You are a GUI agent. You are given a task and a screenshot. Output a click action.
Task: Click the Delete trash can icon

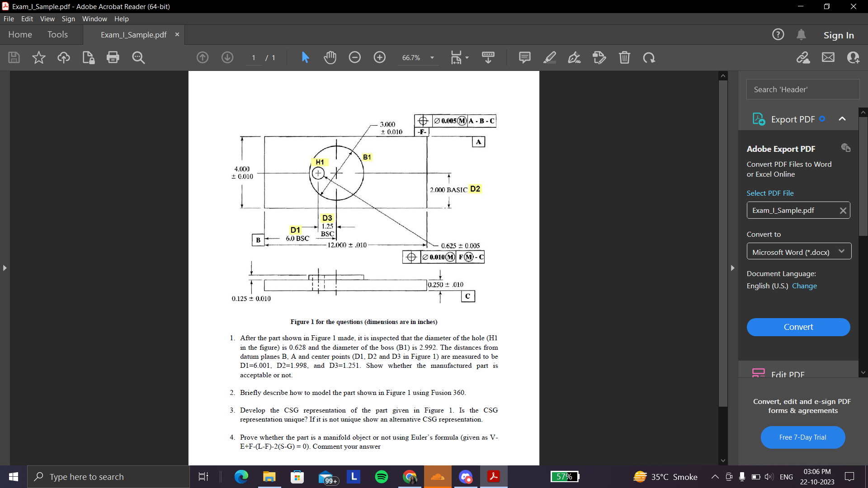coord(624,57)
